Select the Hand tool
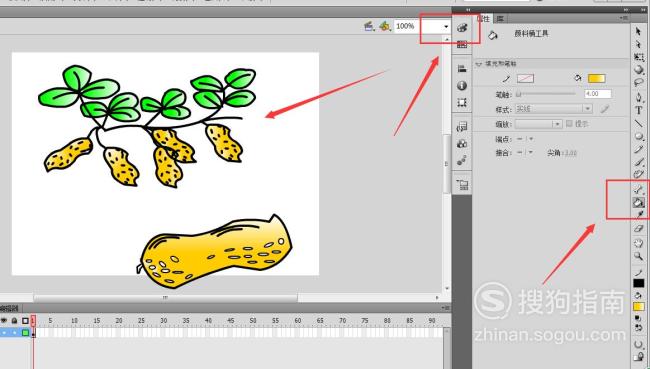Image resolution: width=650 pixels, height=369 pixels. [638, 243]
